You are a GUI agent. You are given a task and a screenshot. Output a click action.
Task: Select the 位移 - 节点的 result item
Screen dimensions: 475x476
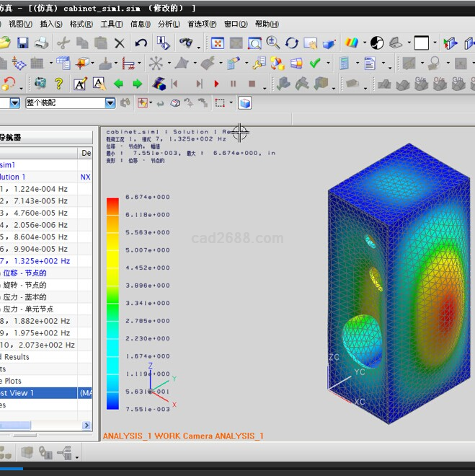click(25, 273)
